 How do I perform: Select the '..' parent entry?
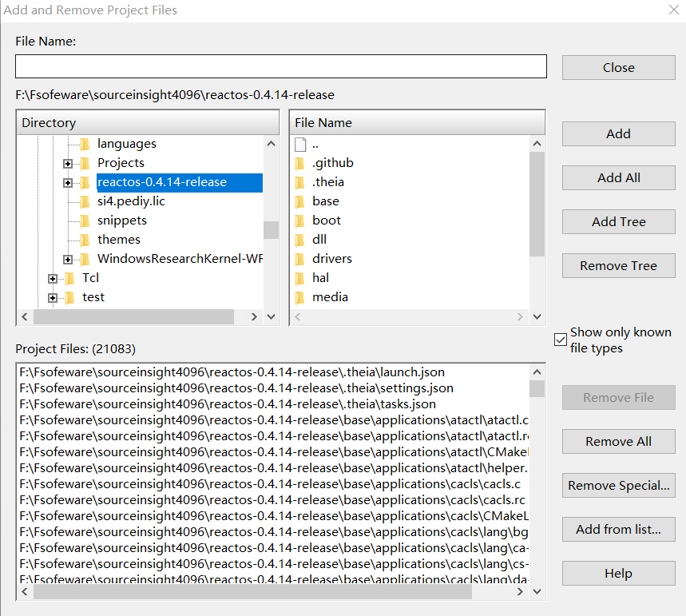click(315, 144)
